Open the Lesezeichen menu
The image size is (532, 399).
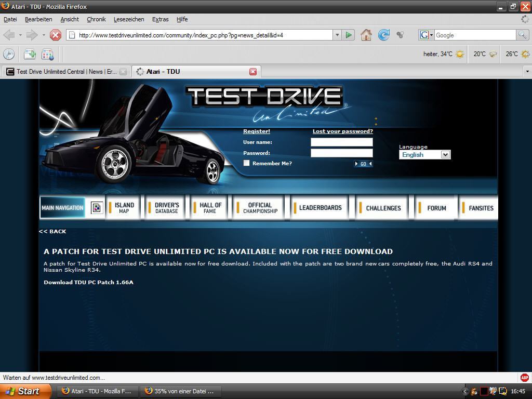[x=129, y=19]
